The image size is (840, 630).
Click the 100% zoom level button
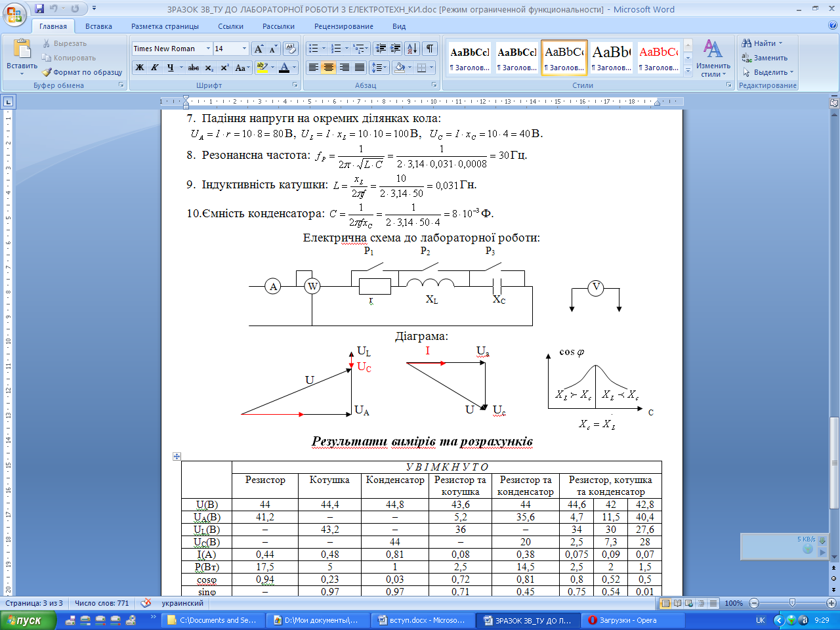point(734,603)
